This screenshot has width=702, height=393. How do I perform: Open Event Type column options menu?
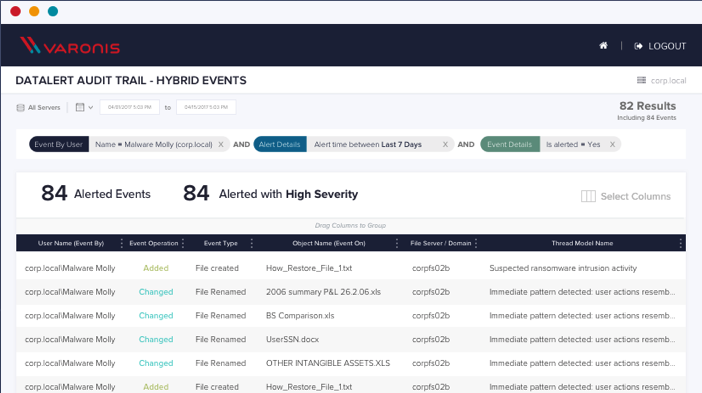click(x=252, y=243)
